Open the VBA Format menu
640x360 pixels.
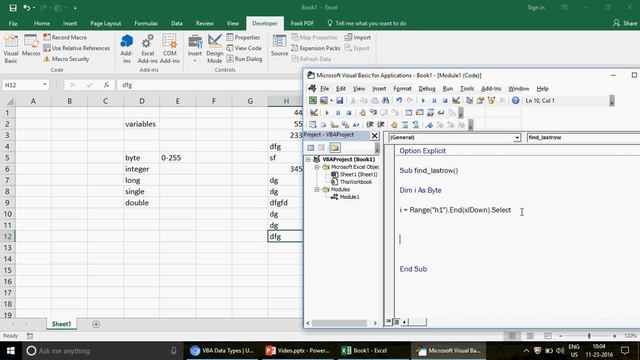coord(402,89)
